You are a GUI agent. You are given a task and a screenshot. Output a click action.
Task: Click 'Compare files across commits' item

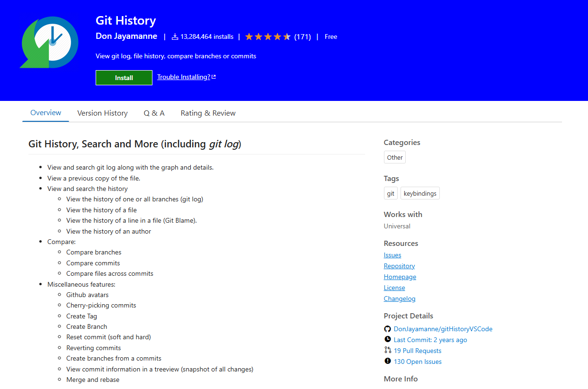(110, 273)
